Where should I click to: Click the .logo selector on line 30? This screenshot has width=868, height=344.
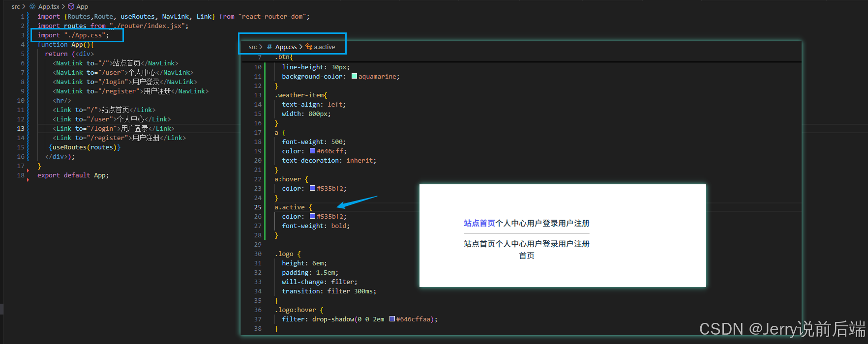[x=284, y=254]
